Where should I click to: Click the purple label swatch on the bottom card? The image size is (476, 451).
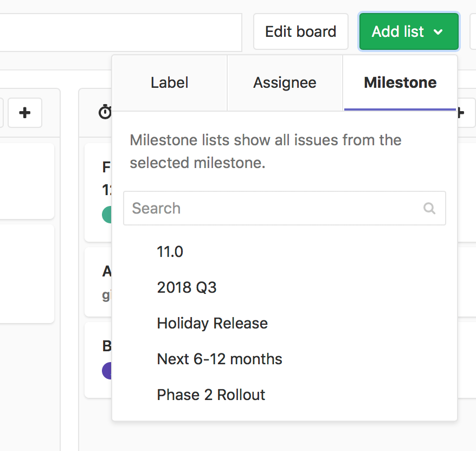click(x=108, y=371)
